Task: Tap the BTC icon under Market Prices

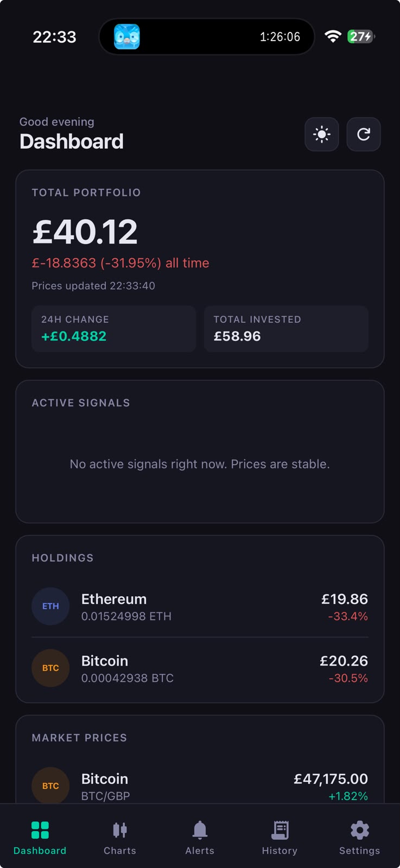Action: click(50, 786)
